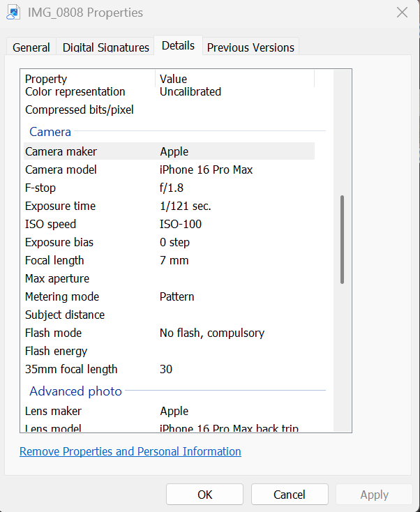Select the Camera maker row
Viewport: 420px width, 512px height.
pos(169,151)
